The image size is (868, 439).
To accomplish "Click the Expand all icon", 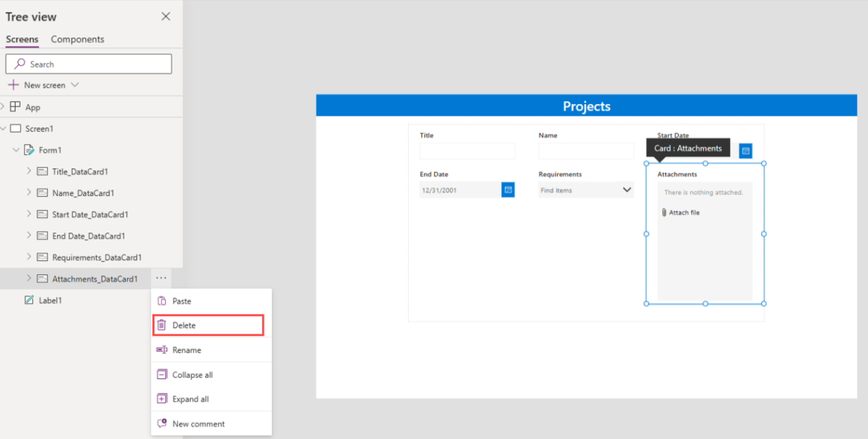I will pos(163,398).
